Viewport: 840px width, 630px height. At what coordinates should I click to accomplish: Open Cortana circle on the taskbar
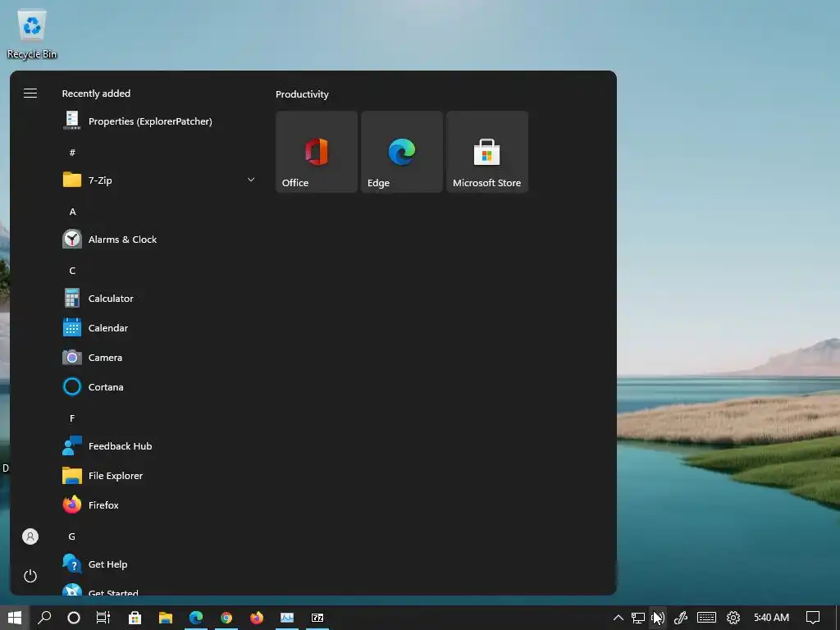click(x=74, y=618)
